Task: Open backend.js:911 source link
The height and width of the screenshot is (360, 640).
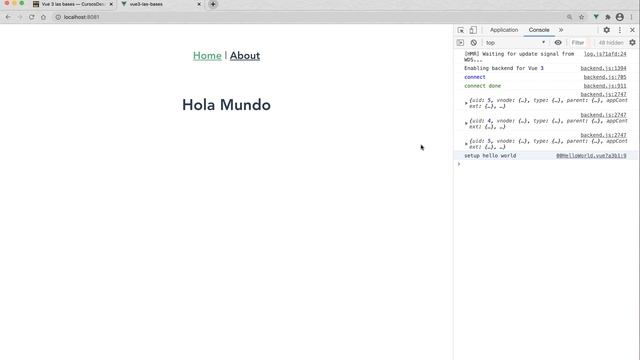Action: [605, 86]
